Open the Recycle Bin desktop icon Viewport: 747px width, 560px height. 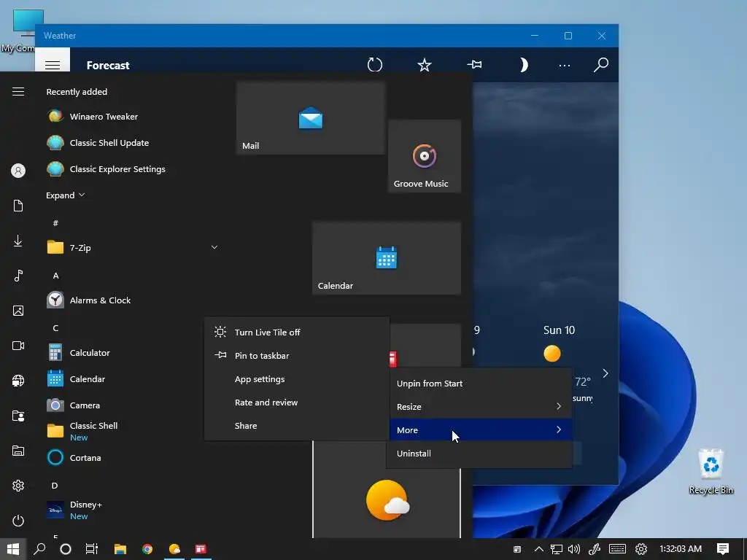pyautogui.click(x=711, y=472)
